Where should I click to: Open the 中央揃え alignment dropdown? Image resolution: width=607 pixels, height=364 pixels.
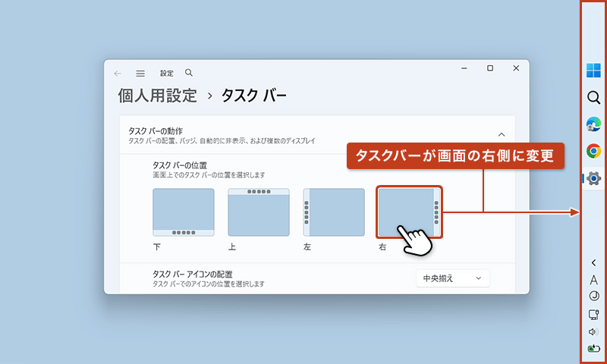[x=452, y=278]
